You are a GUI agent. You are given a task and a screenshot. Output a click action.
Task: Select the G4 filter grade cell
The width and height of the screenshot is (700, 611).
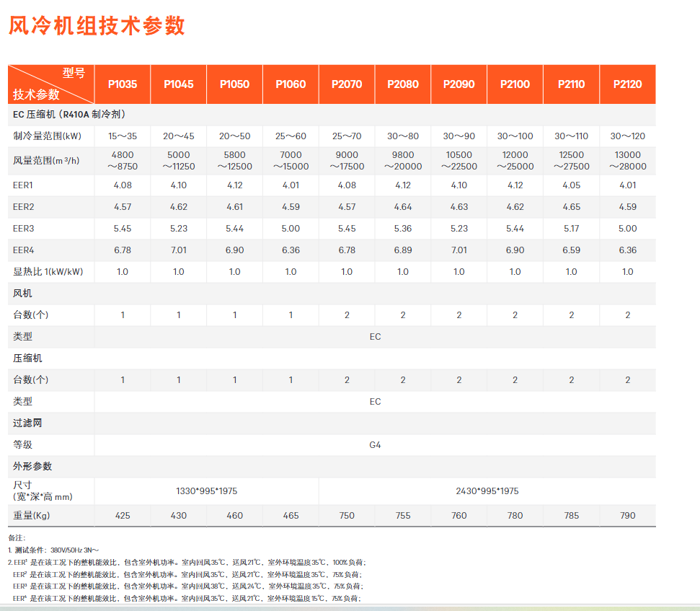coord(375,445)
